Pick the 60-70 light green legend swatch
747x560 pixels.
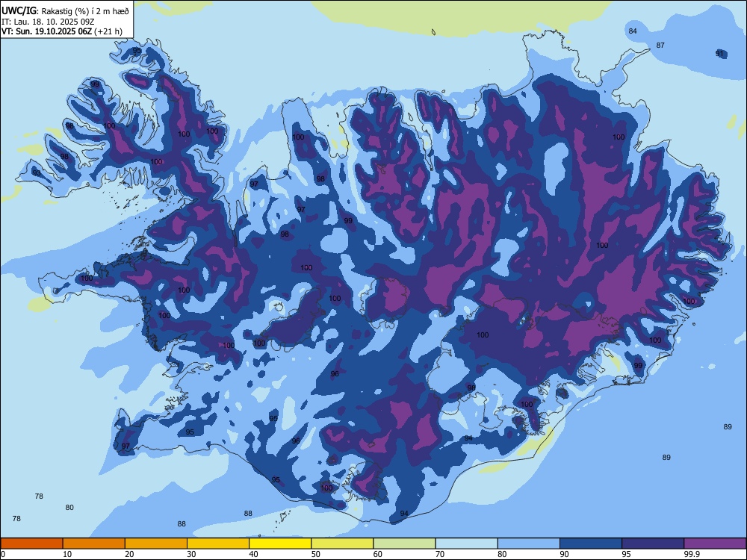404,544
